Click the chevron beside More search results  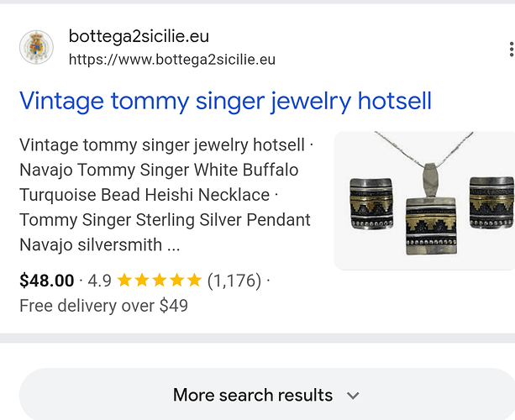(353, 396)
